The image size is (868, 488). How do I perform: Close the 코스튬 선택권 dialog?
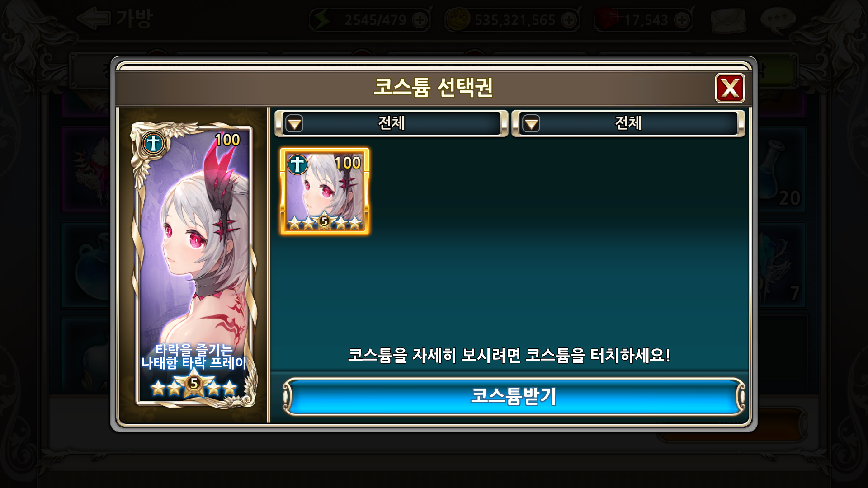pyautogui.click(x=730, y=88)
